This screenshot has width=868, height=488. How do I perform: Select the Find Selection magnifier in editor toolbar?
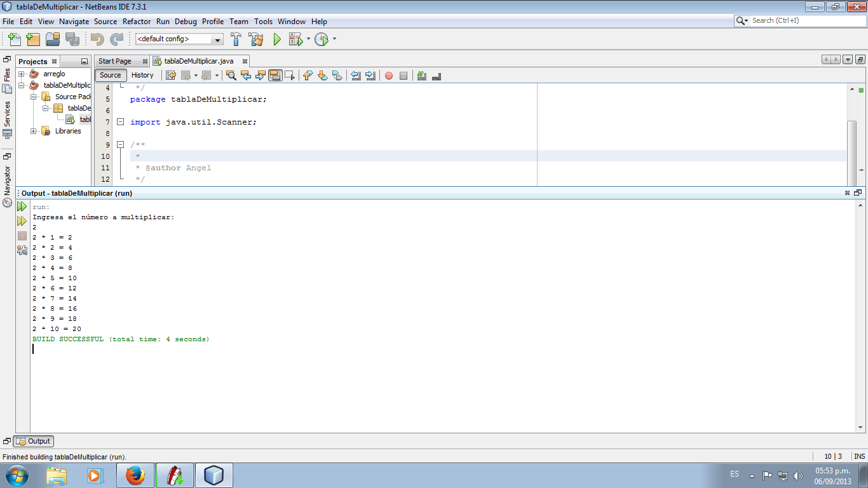point(231,75)
